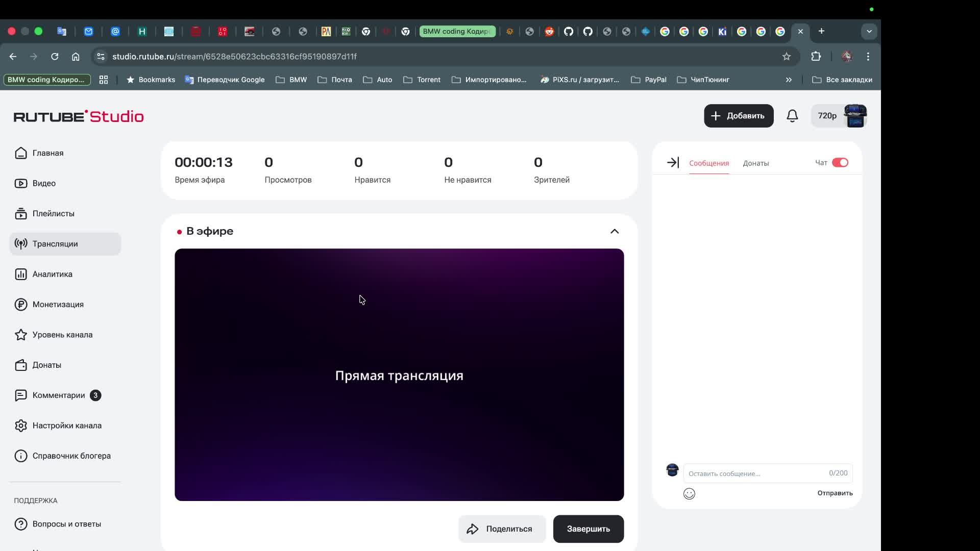Open the emoji picker in chat
Image resolution: width=980 pixels, height=551 pixels.
coord(689,493)
